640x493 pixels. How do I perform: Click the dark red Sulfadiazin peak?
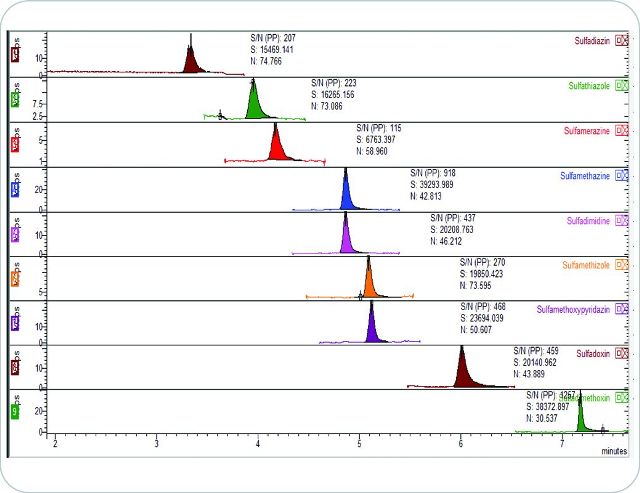(191, 62)
